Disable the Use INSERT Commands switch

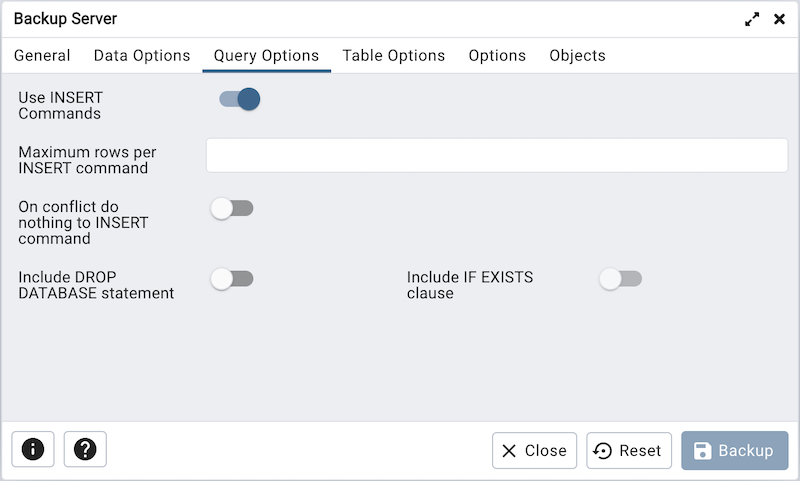tap(240, 99)
